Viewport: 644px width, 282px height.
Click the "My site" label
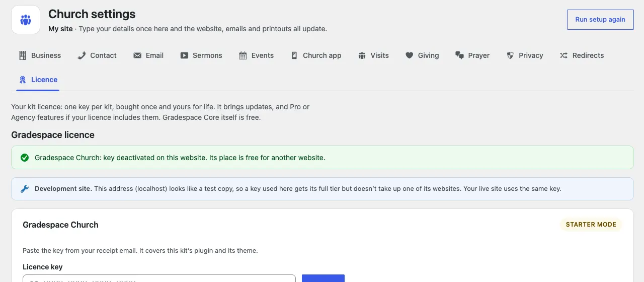pyautogui.click(x=60, y=29)
